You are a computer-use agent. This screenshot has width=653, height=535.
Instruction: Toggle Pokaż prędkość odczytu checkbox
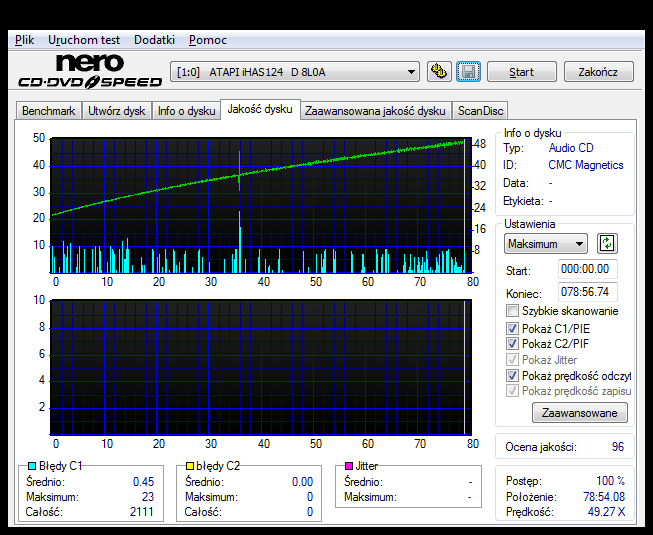pyautogui.click(x=512, y=376)
